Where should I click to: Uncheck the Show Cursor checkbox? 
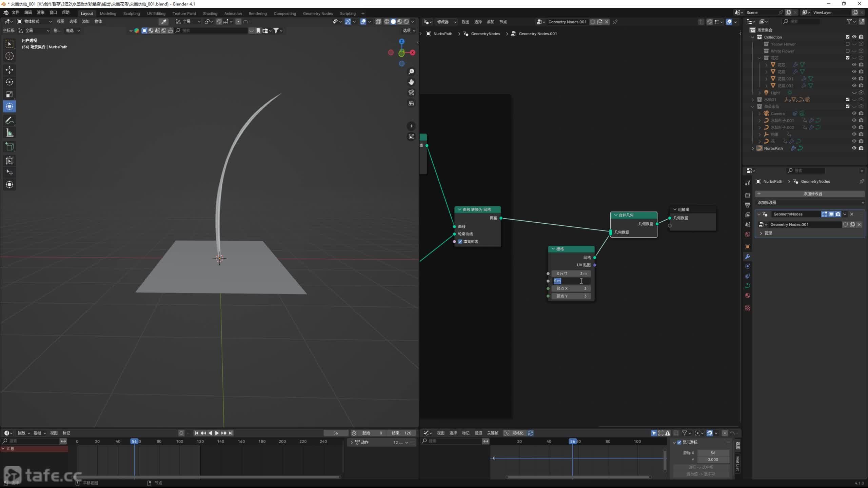(679, 442)
